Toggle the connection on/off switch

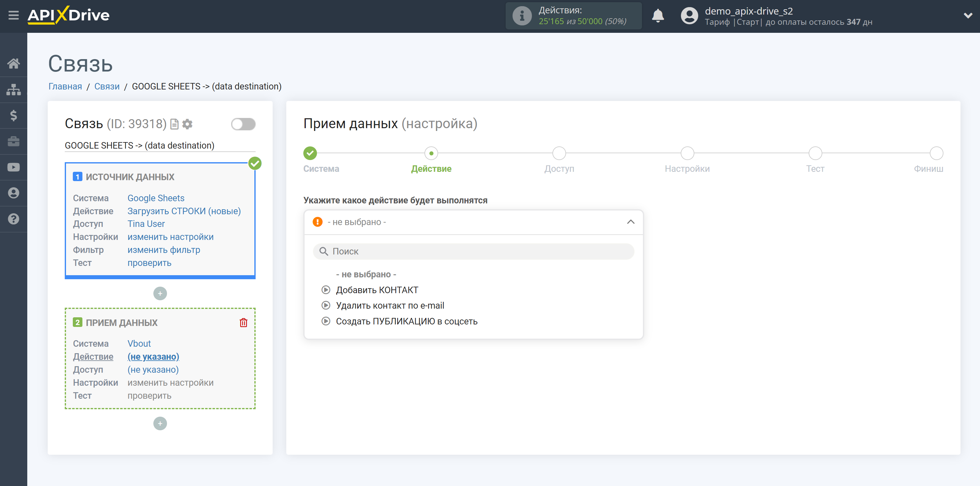click(x=243, y=124)
